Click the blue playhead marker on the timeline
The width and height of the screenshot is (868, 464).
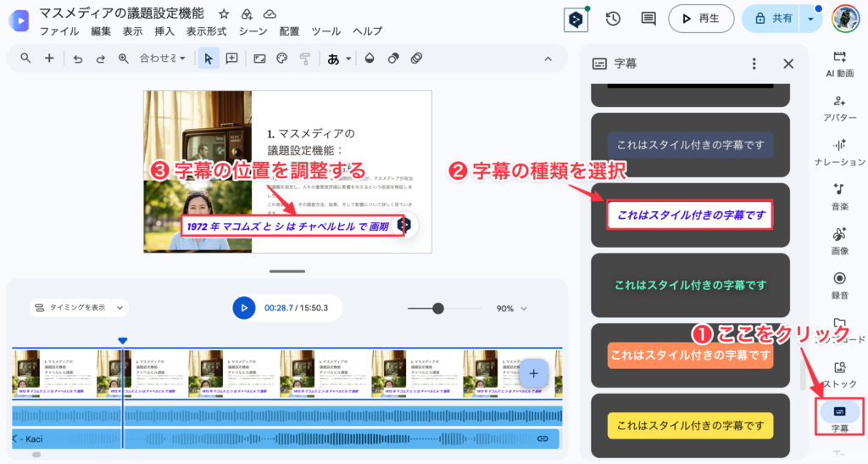(123, 340)
